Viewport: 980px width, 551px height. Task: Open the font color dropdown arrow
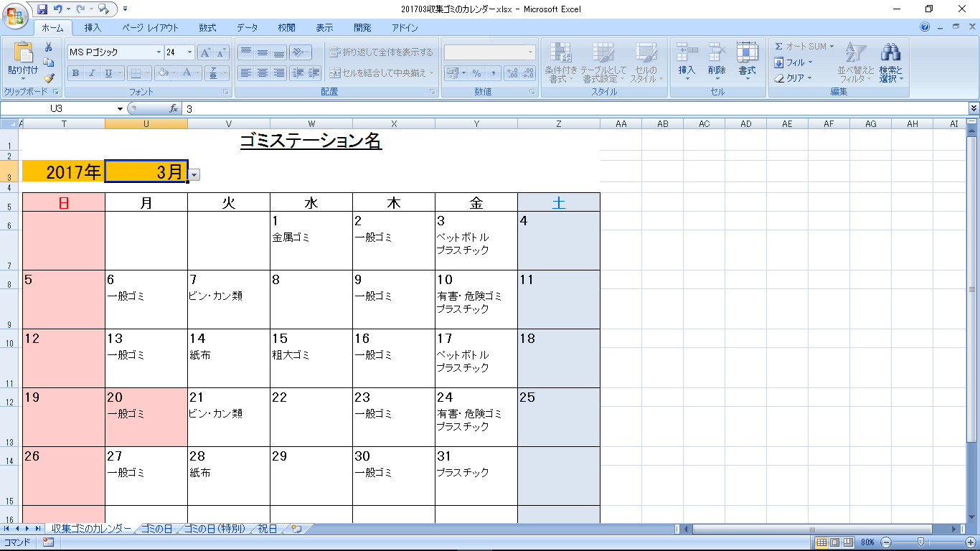click(198, 73)
